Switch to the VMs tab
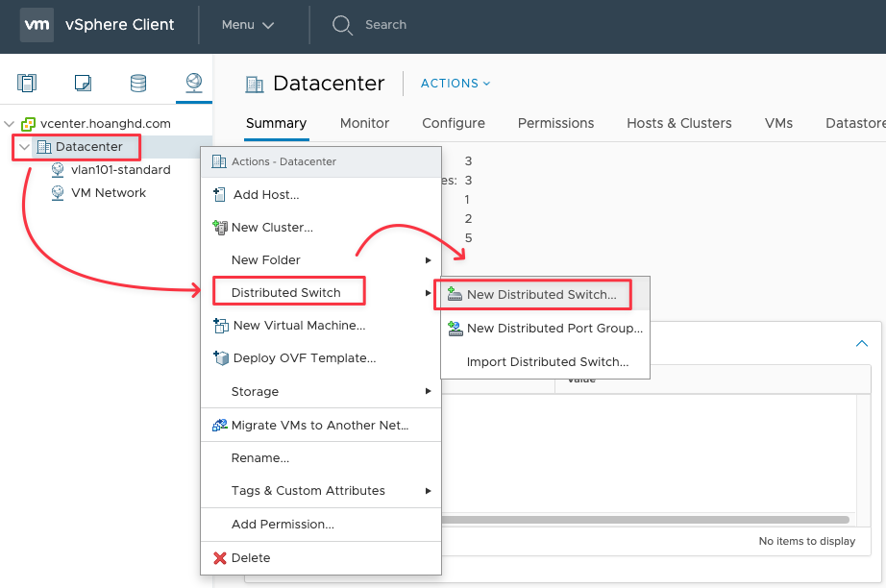 (778, 123)
